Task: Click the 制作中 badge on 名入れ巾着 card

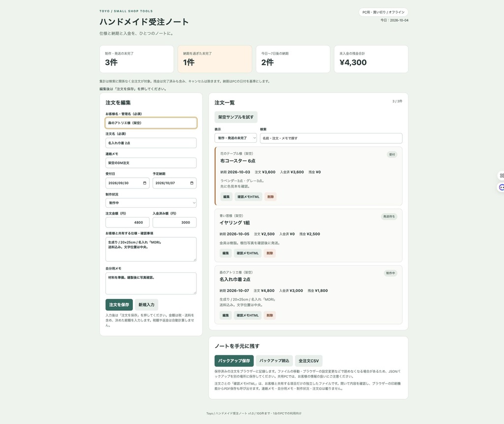Action: (390, 273)
